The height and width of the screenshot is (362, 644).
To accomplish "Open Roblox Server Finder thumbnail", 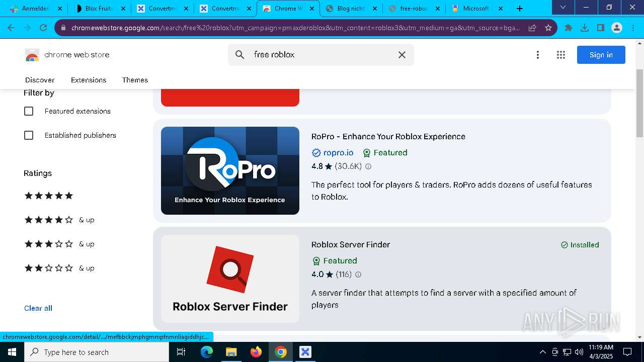I will pyautogui.click(x=230, y=279).
